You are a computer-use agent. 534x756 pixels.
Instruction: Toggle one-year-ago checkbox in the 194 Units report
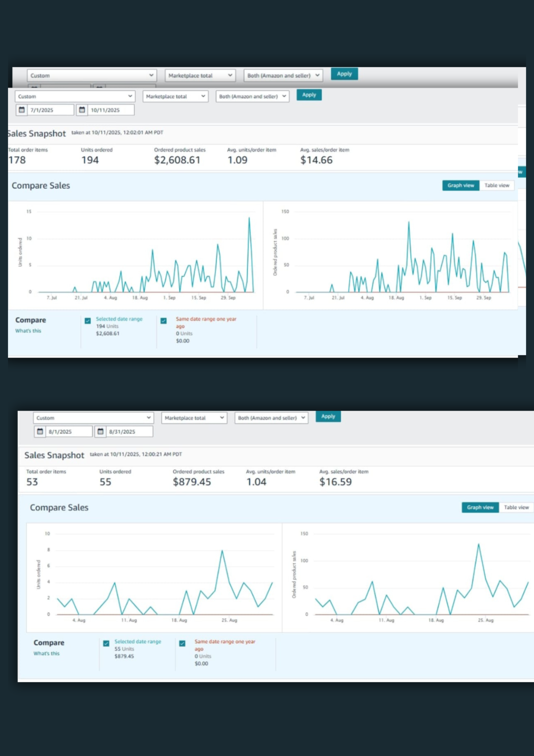(164, 321)
